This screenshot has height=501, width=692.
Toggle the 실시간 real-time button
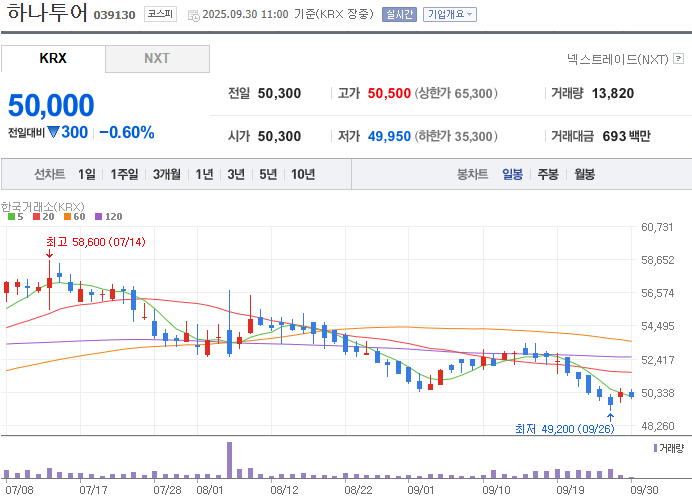(399, 15)
